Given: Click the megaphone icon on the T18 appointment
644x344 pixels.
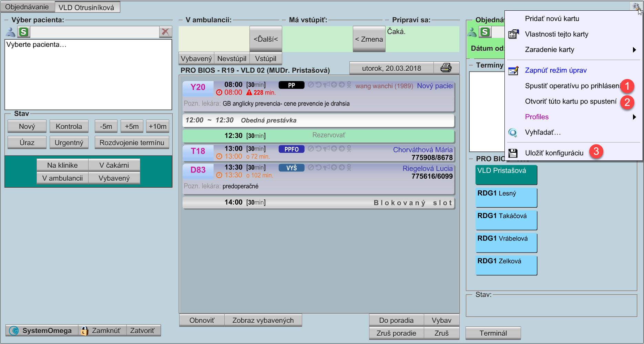Looking at the screenshot, I should tap(327, 148).
